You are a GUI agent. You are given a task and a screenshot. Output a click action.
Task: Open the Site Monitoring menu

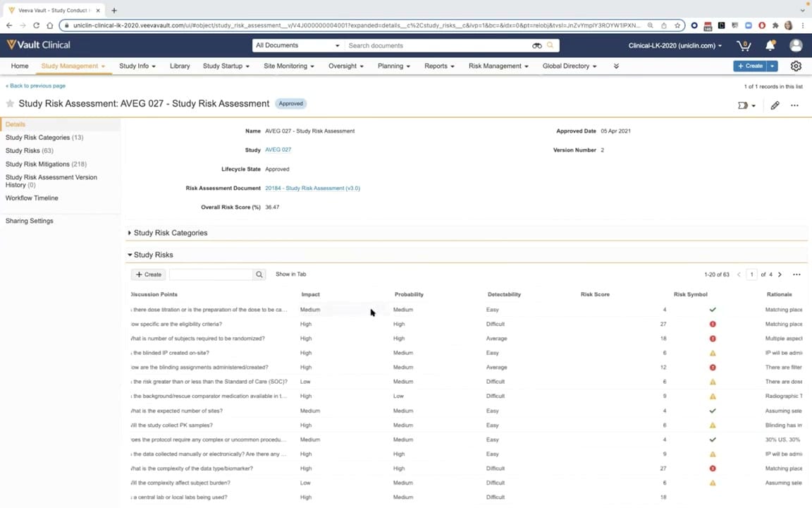[x=288, y=66]
